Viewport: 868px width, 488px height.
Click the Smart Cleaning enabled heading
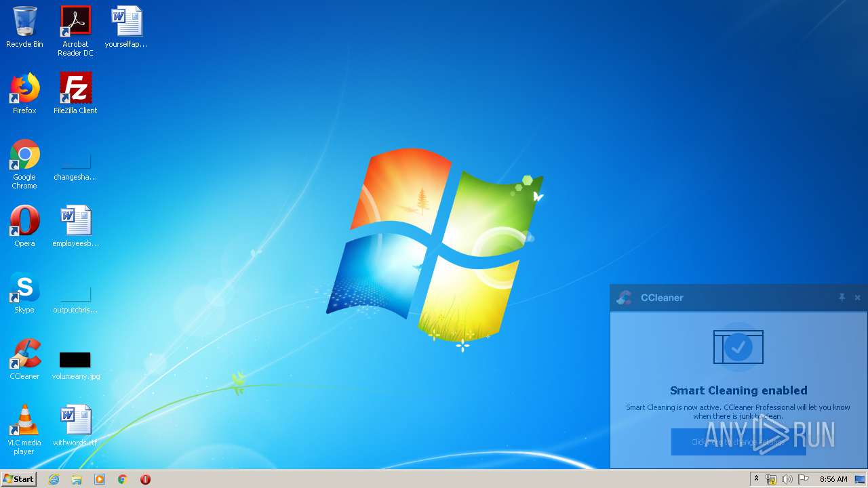[x=738, y=390]
